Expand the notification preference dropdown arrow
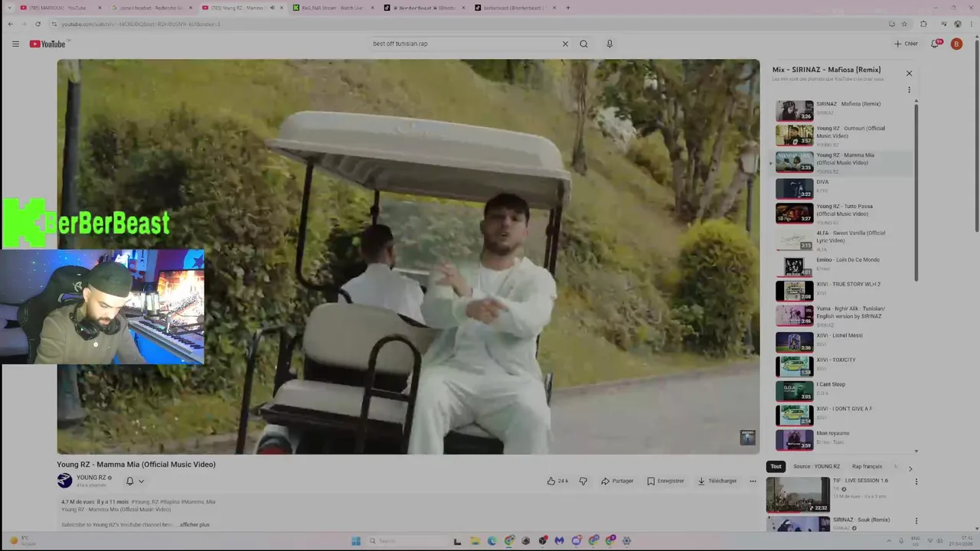The image size is (980, 551). coord(141,481)
